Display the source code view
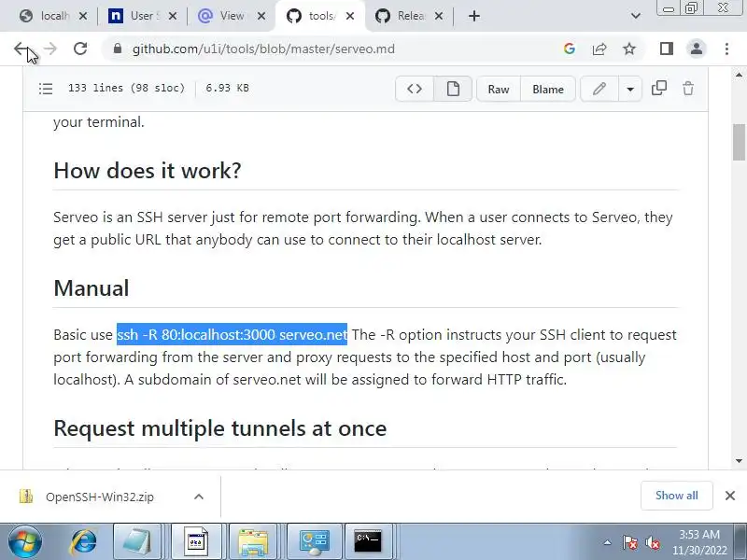The width and height of the screenshot is (747, 560). pyautogui.click(x=415, y=89)
